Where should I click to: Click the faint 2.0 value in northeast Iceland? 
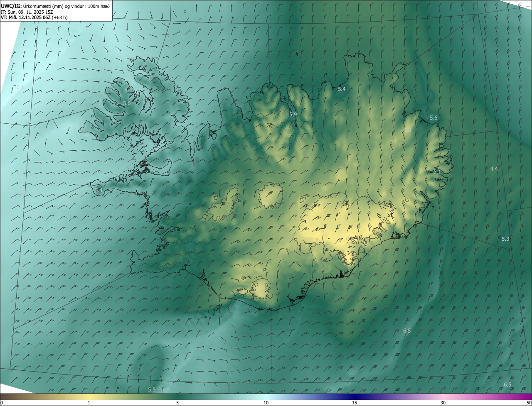408,130
